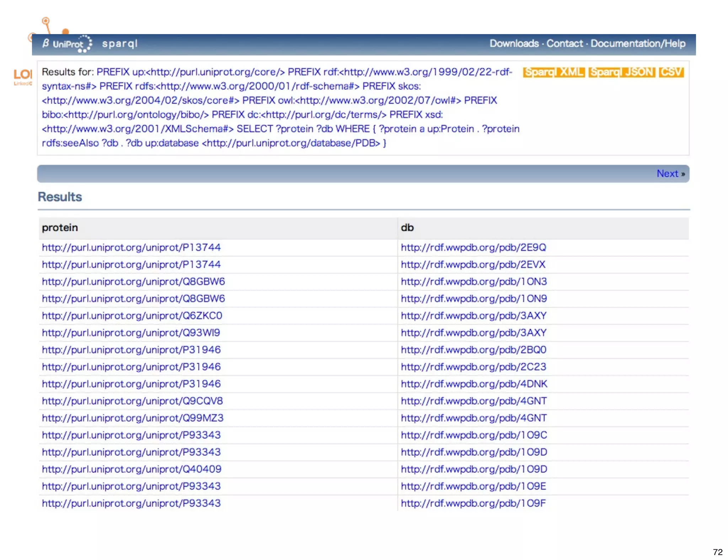Open UniProt Q6ZKC0 protein link
This screenshot has height=560, width=728.
point(132,316)
